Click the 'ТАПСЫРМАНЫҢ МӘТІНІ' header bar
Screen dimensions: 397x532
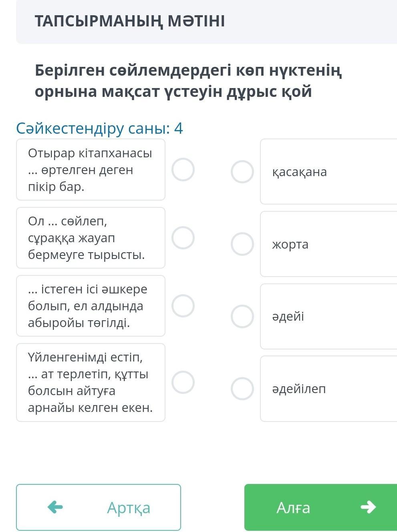pyautogui.click(x=206, y=21)
